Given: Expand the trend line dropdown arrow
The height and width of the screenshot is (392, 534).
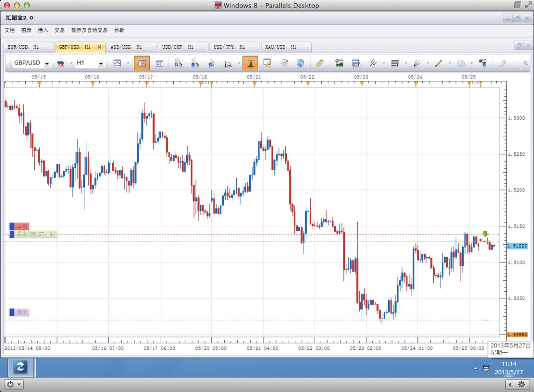Looking at the screenshot, I should coord(450,64).
